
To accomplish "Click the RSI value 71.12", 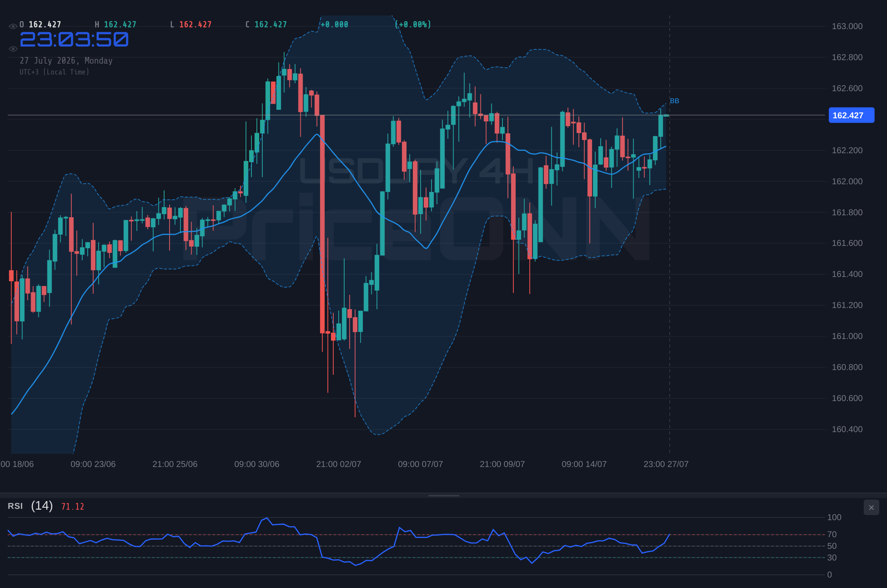I will coord(73,507).
